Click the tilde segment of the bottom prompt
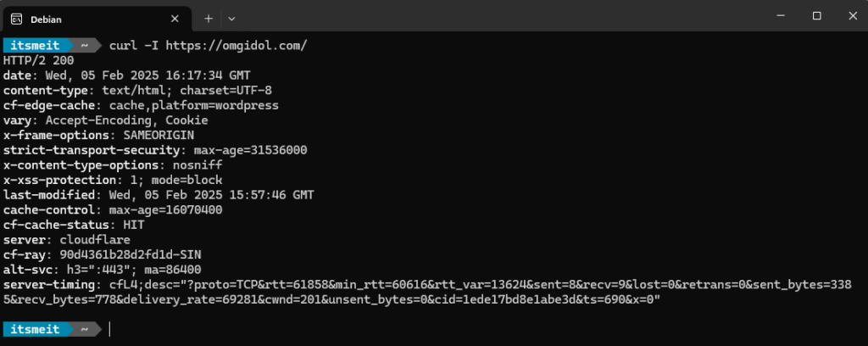868x346 pixels. tap(85, 328)
